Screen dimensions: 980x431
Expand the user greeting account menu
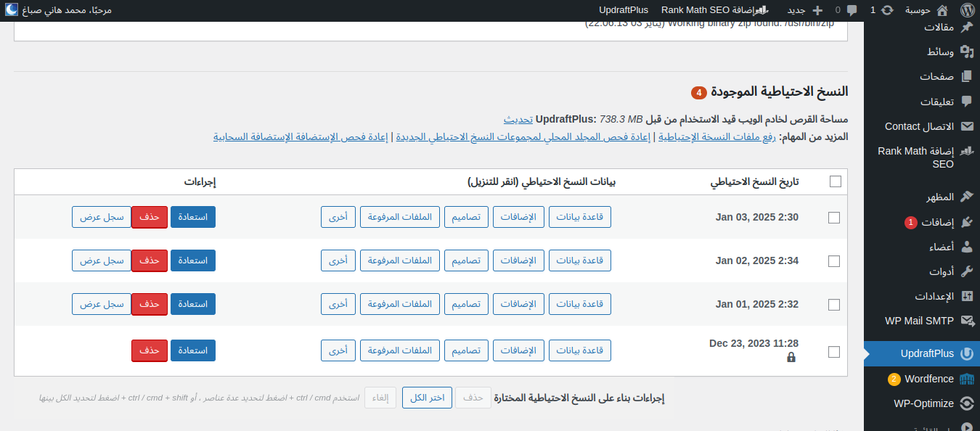pos(67,10)
